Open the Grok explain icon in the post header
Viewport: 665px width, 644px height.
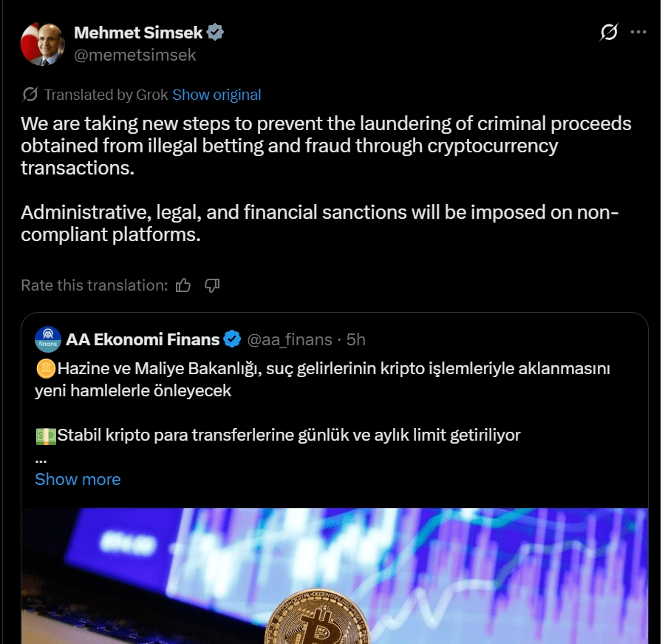click(x=609, y=33)
